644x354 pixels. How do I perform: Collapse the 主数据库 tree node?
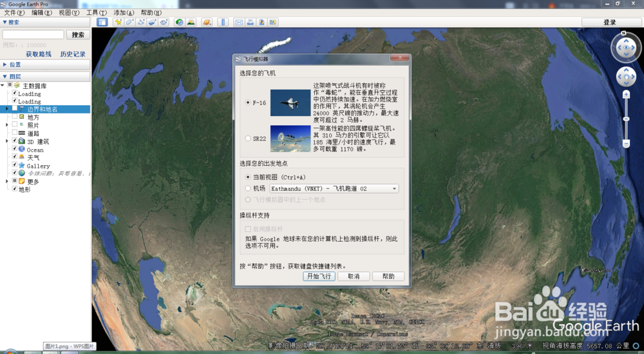pos(3,85)
